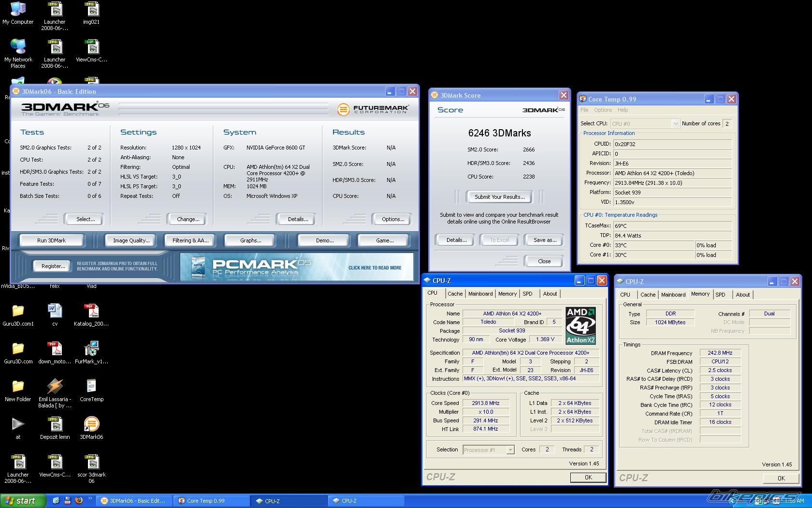This screenshot has height=508, width=812.
Task: Click Filtering & AA button
Action: 190,240
